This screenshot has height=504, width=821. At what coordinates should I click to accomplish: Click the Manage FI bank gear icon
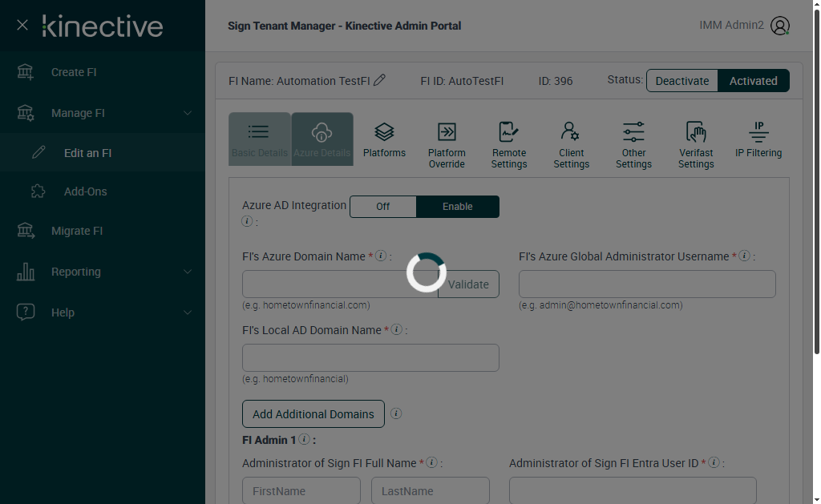pyautogui.click(x=25, y=112)
